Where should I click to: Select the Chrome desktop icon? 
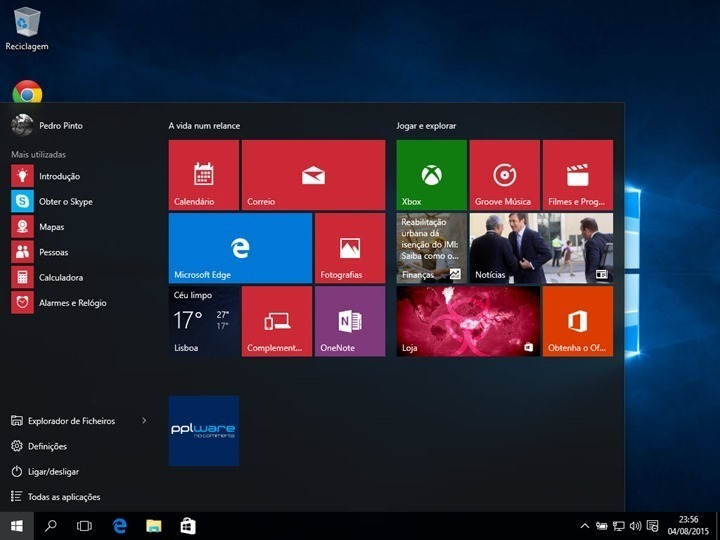click(27, 91)
